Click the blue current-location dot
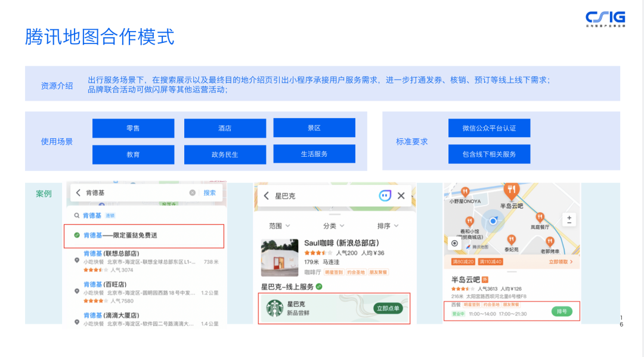This screenshot has height=357, width=644. click(x=493, y=221)
